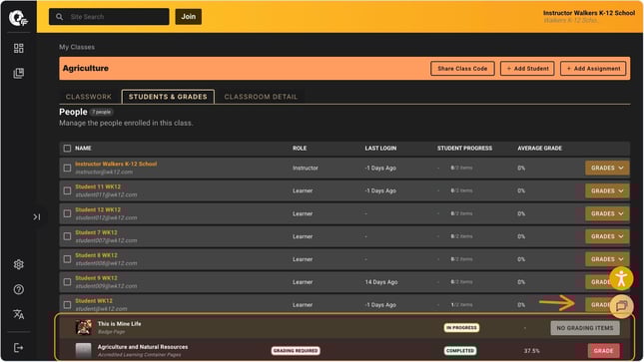Open the settings gear in sidebar
Screen dimensions: 644x362
pyautogui.click(x=19, y=264)
